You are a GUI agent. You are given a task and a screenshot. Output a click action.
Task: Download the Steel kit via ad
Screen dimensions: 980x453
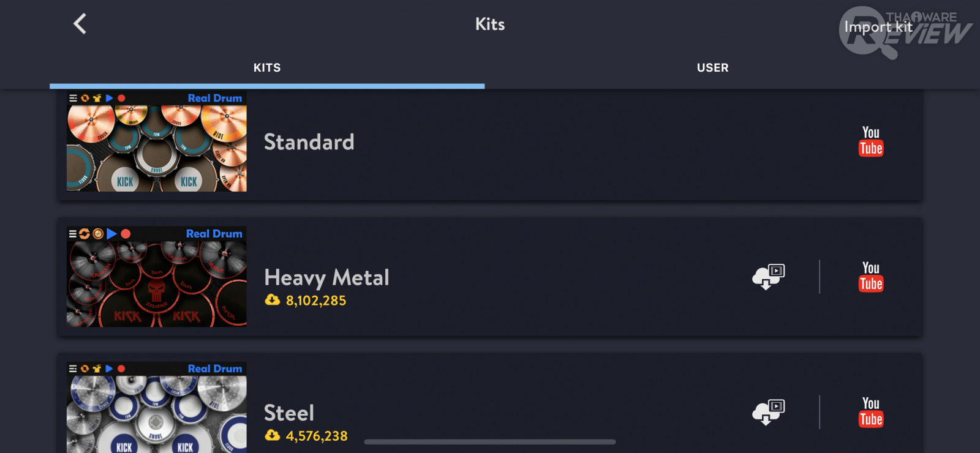pos(768,412)
